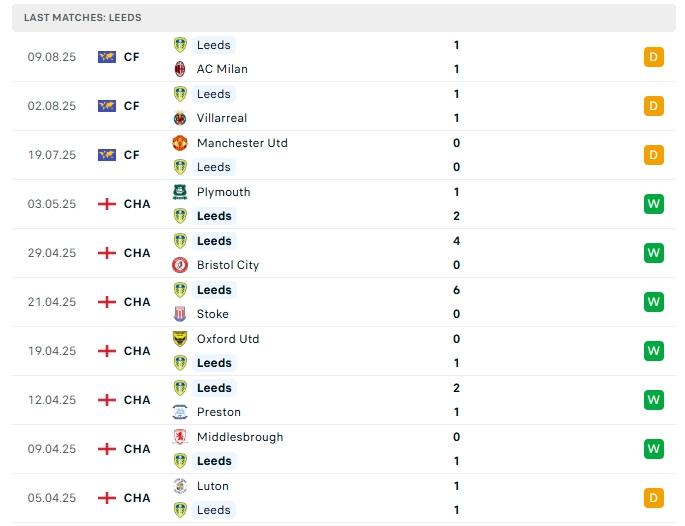This screenshot has height=526, width=685.
Task: Open the Villarreal team link
Action: [222, 118]
